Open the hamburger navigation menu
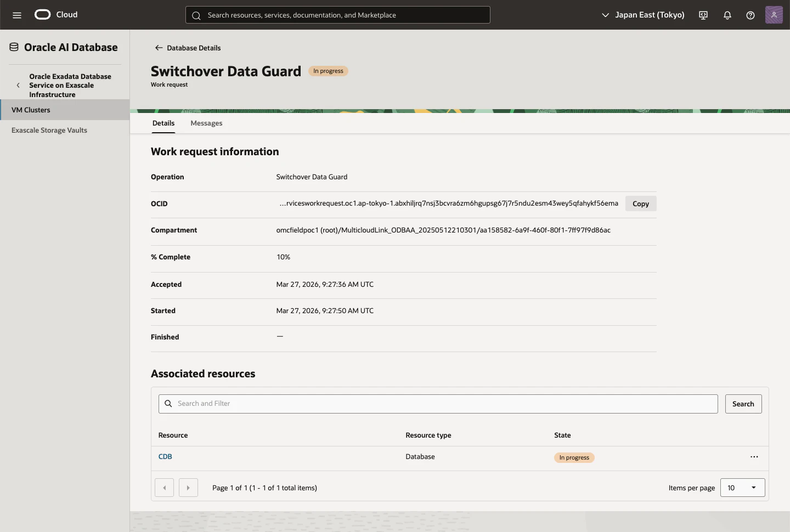790x532 pixels. [x=17, y=15]
